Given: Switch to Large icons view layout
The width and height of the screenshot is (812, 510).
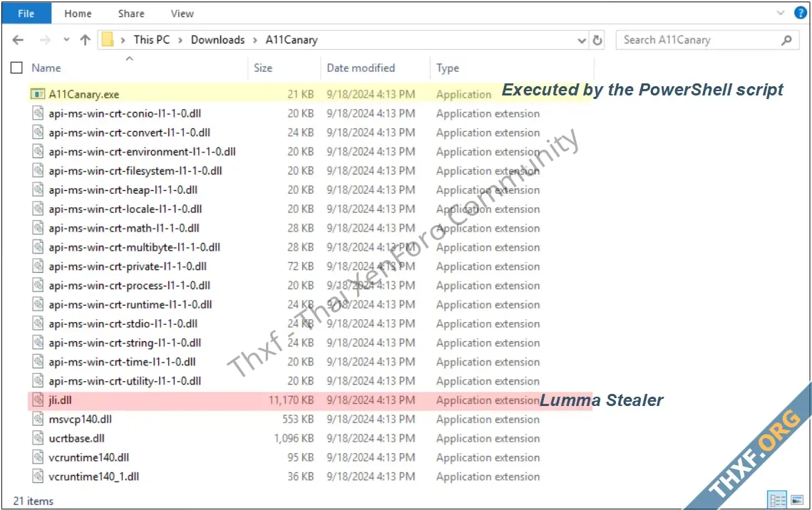Looking at the screenshot, I should [797, 499].
